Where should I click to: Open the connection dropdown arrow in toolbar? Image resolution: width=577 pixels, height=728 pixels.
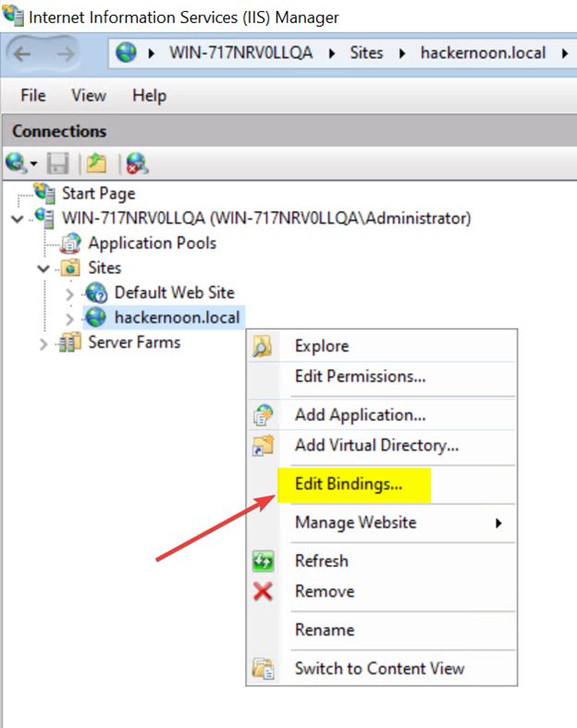pyautogui.click(x=33, y=164)
